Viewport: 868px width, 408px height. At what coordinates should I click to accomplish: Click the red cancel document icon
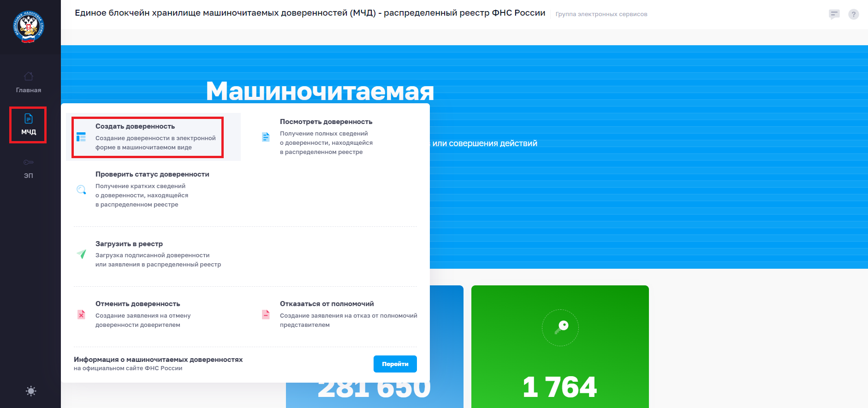point(81,314)
